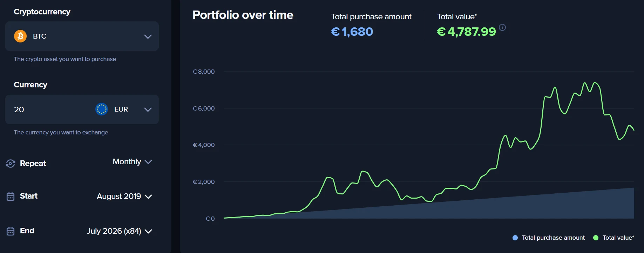Click the Bitcoin logo icon

click(x=20, y=36)
